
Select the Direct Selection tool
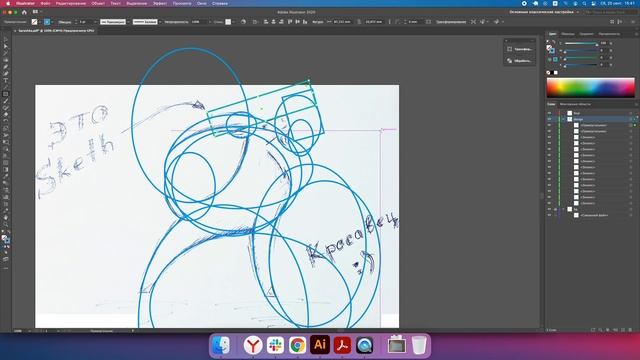click(5, 47)
